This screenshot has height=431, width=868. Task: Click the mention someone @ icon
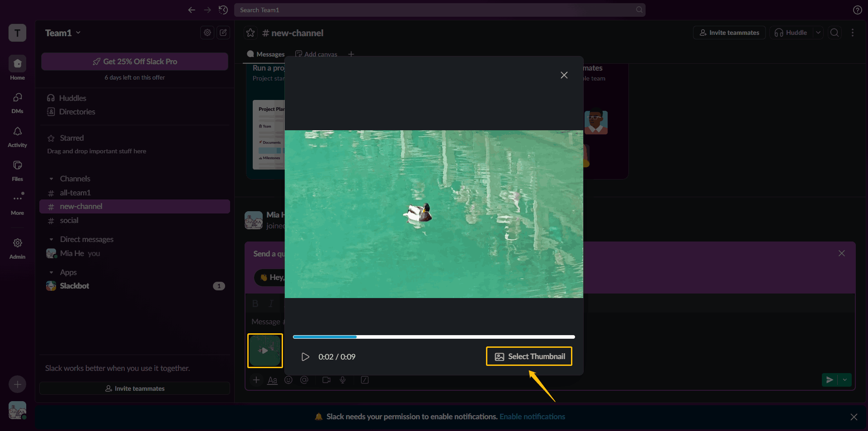coord(304,380)
